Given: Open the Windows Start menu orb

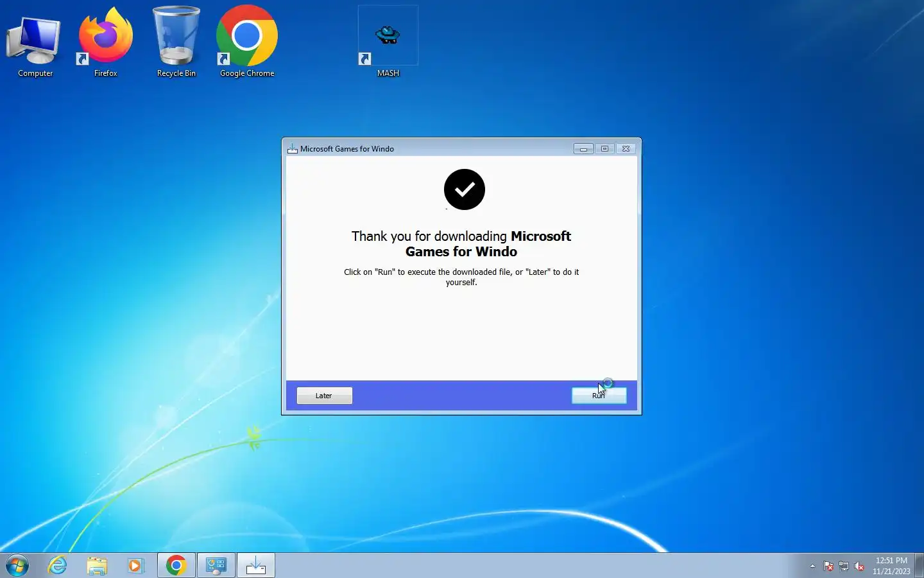Looking at the screenshot, I should 17,566.
